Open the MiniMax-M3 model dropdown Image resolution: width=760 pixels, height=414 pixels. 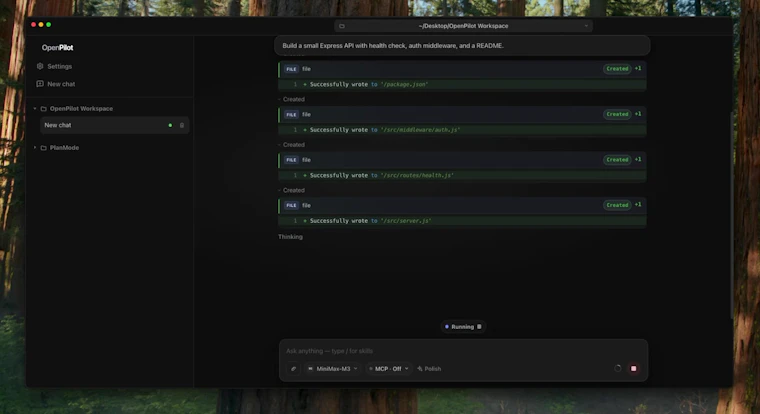pos(333,369)
